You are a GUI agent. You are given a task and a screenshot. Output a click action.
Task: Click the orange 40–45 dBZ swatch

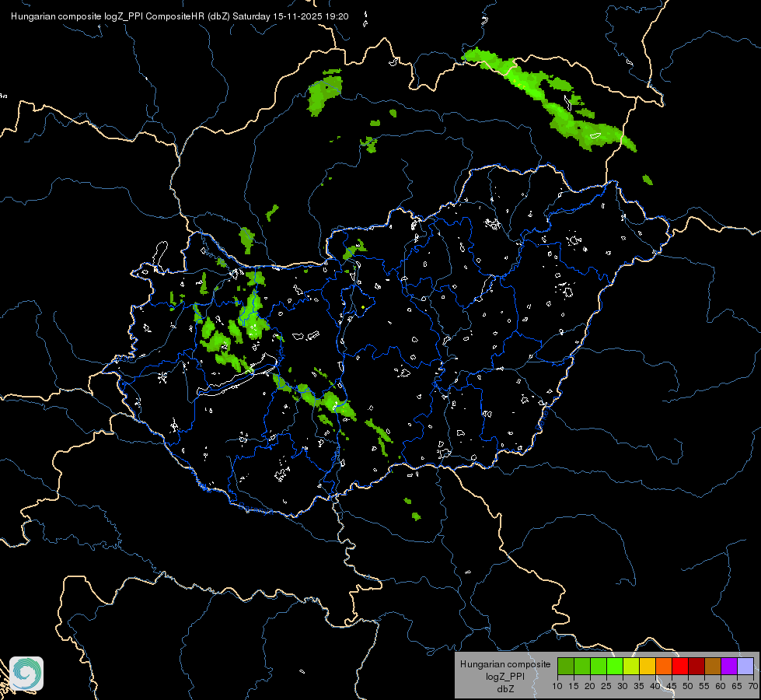coord(664,666)
